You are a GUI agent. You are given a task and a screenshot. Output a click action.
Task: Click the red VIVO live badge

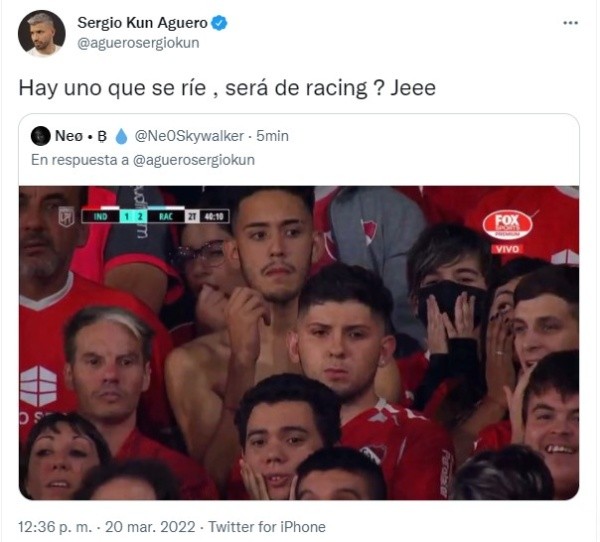(507, 249)
